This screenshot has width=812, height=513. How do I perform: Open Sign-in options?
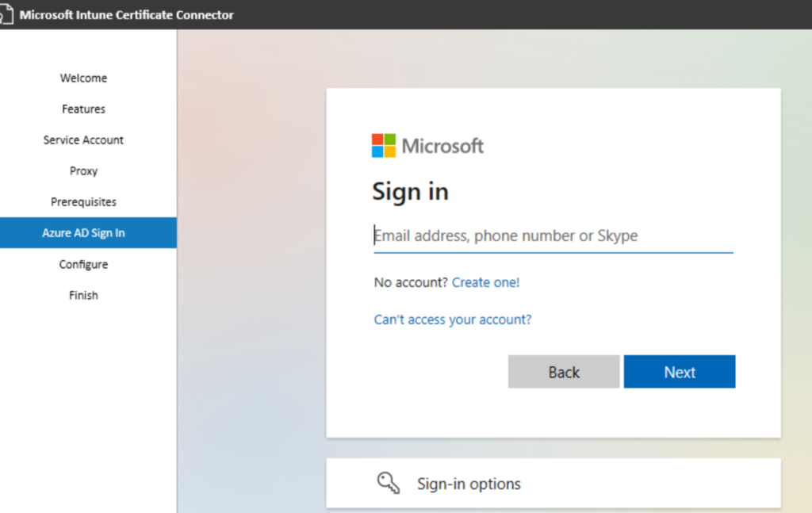(x=553, y=483)
